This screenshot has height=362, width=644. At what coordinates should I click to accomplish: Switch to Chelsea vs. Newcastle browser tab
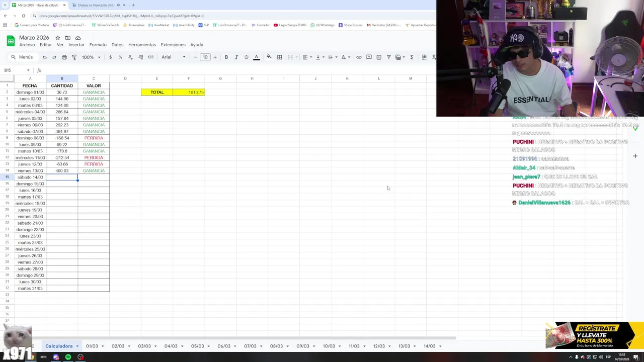tap(96, 5)
